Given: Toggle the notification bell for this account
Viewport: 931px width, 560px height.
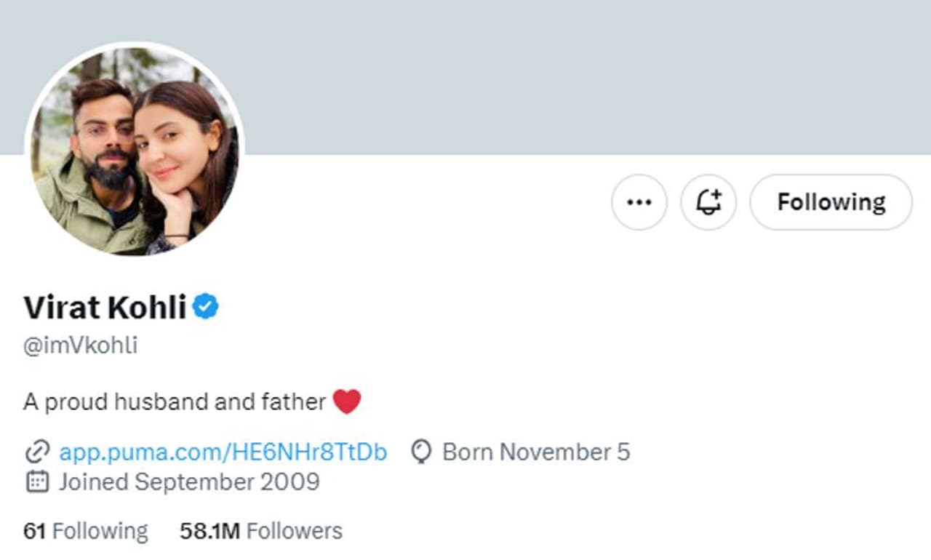Looking at the screenshot, I should coord(708,202).
